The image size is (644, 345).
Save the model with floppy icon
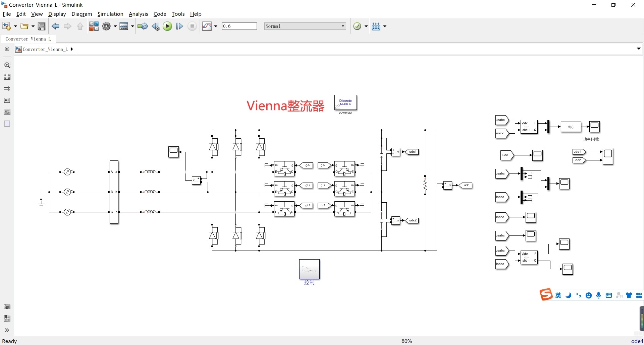point(42,26)
